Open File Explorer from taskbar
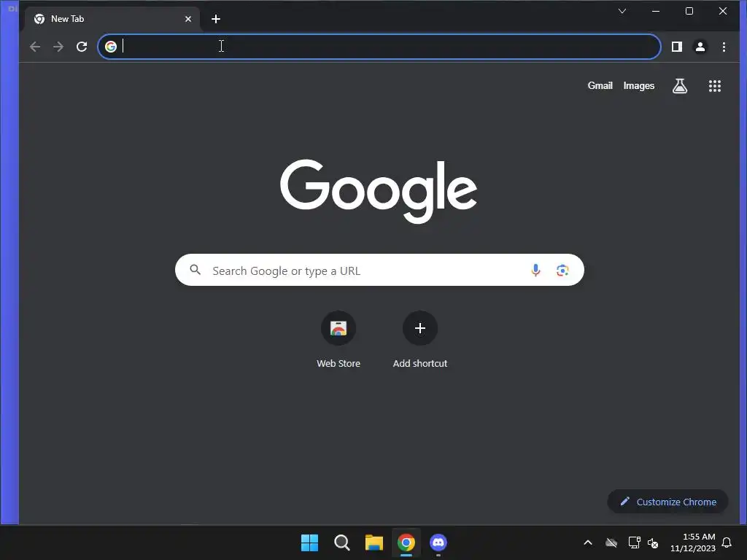The width and height of the screenshot is (747, 560). tap(374, 542)
